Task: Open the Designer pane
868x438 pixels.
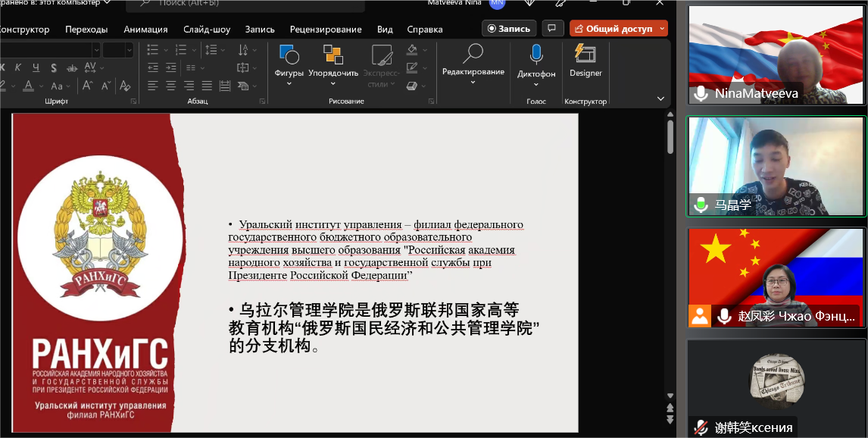Action: pos(585,61)
